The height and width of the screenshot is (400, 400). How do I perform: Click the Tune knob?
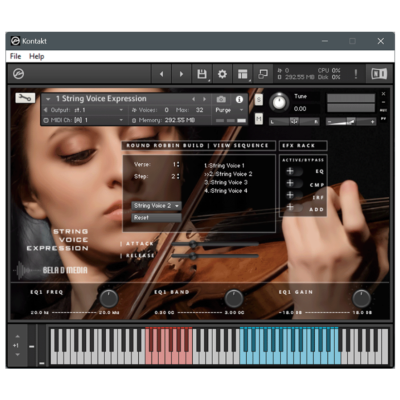[x=279, y=102]
